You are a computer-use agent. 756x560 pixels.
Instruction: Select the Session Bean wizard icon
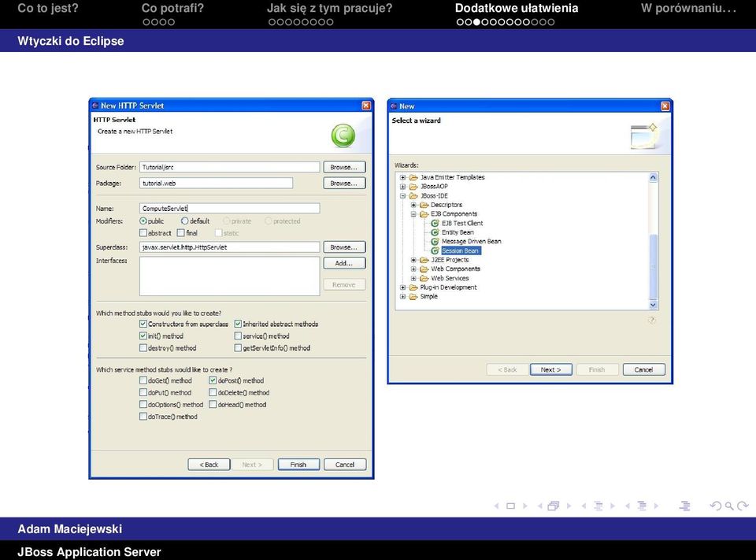(435, 250)
